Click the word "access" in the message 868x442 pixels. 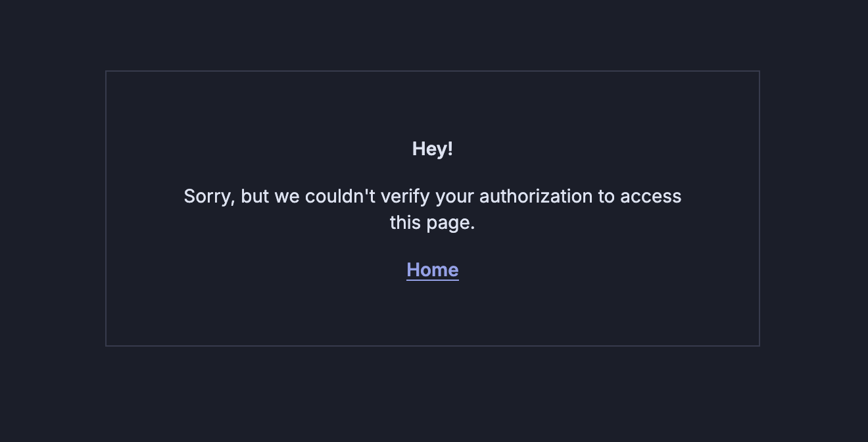[650, 197]
